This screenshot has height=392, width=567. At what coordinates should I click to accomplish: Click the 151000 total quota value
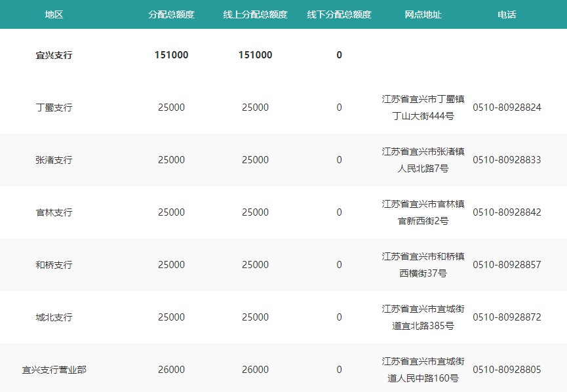171,55
